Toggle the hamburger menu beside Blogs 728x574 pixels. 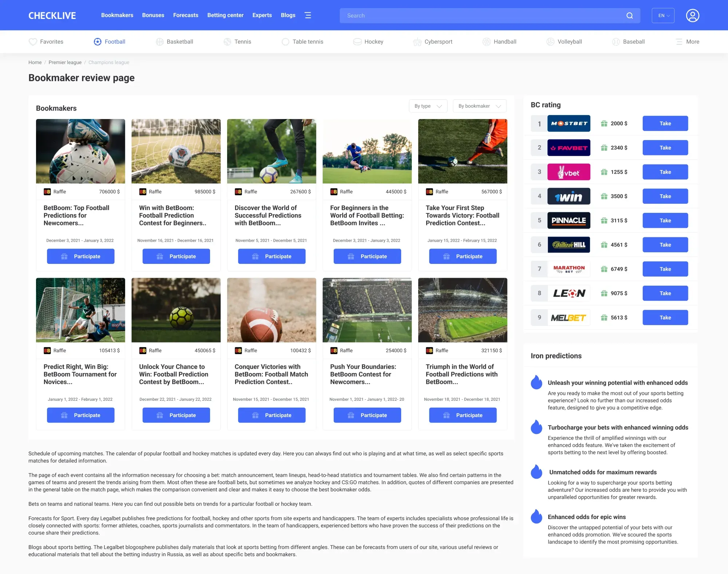tap(308, 15)
